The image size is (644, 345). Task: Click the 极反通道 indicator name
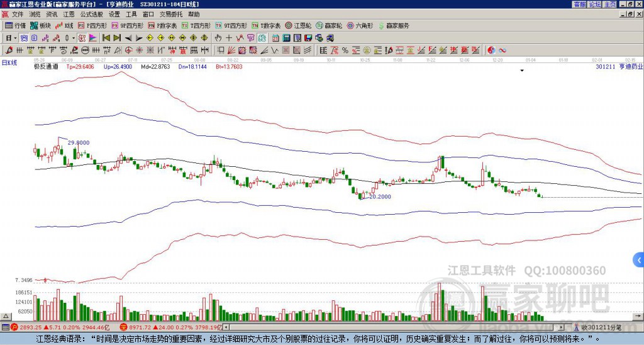[46, 66]
